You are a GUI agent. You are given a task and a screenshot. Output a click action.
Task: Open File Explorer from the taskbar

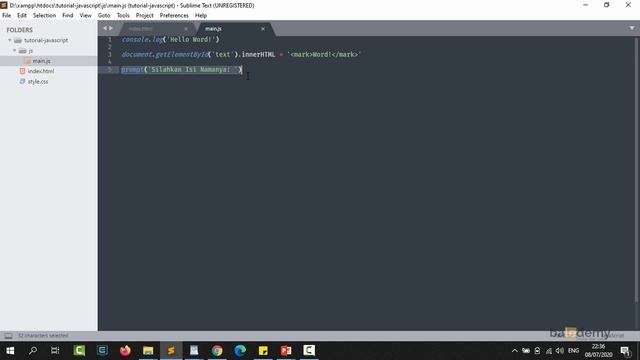point(148,351)
